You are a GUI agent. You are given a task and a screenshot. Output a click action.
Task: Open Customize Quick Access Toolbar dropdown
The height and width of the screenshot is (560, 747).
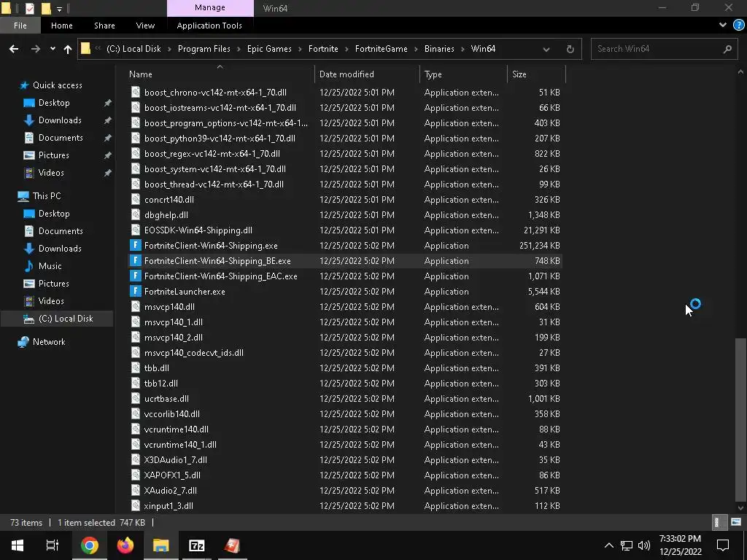click(x=59, y=9)
